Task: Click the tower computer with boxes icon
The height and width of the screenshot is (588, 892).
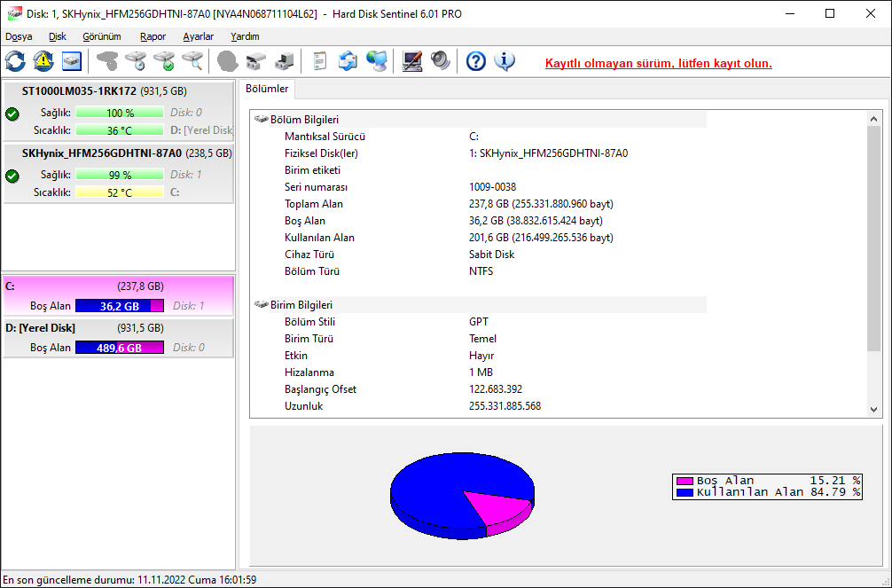Action: (x=284, y=61)
